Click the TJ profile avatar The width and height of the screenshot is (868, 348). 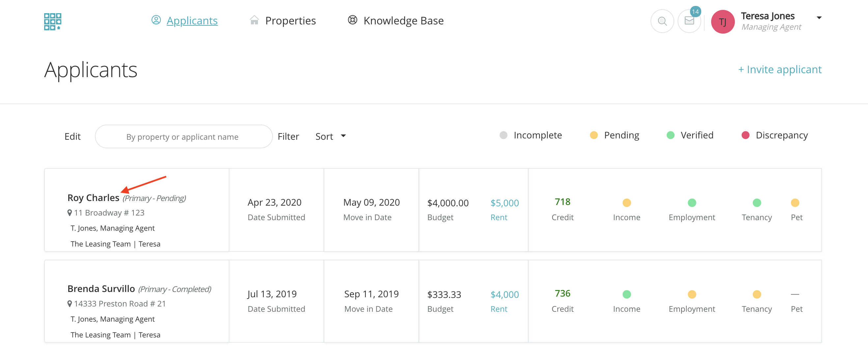point(722,22)
